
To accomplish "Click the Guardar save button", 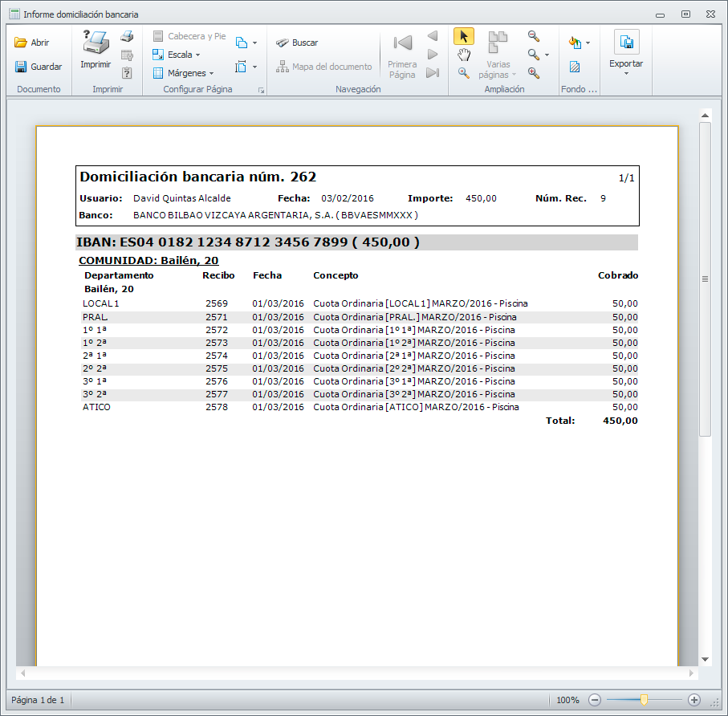I will (38, 67).
